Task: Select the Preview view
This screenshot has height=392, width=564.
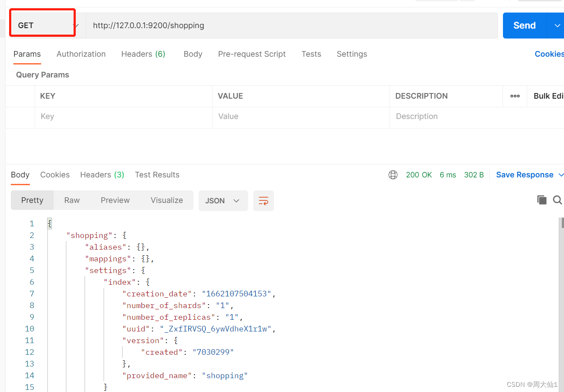Action: [x=115, y=200]
